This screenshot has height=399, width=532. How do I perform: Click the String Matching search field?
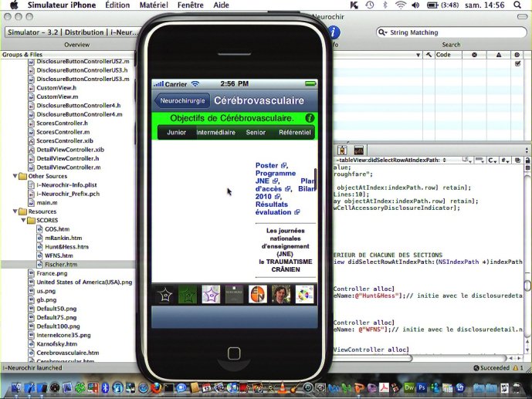pos(451,32)
